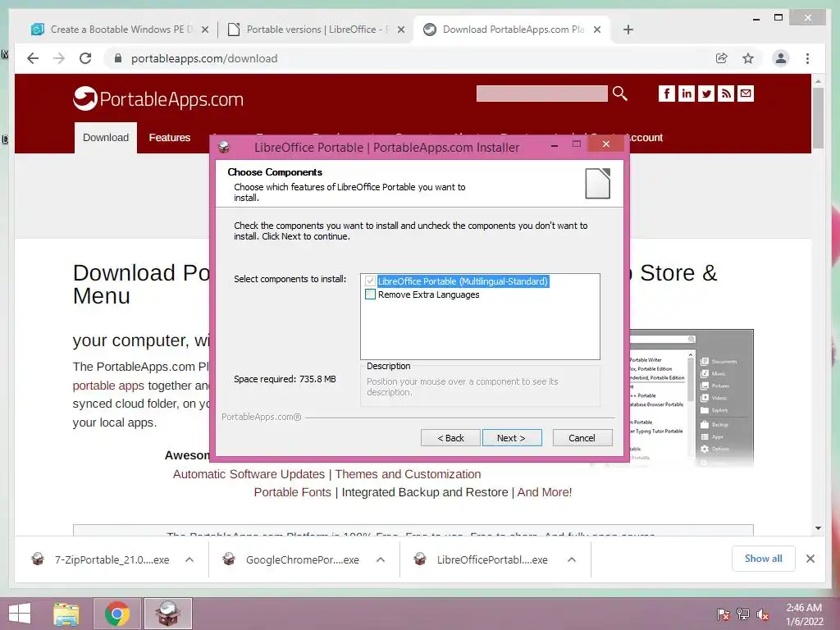View site info via padlock icon
840x630 pixels.
pyautogui.click(x=118, y=58)
